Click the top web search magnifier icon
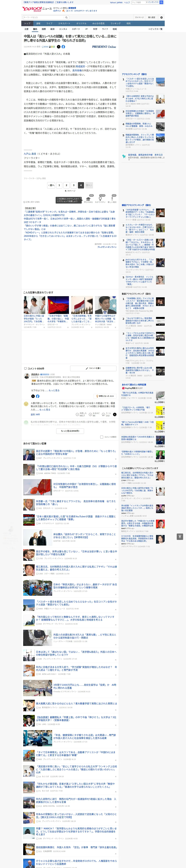This screenshot has width=186, height=868. [161, 2]
